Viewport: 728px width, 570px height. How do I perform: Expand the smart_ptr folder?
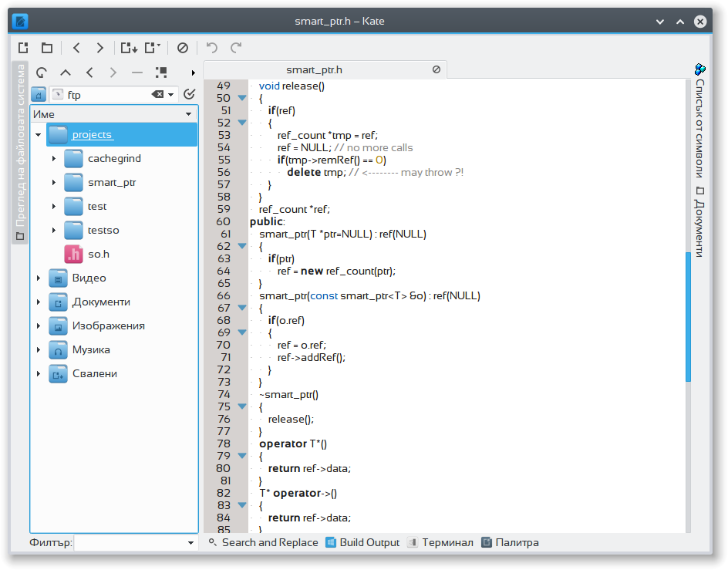coord(54,183)
